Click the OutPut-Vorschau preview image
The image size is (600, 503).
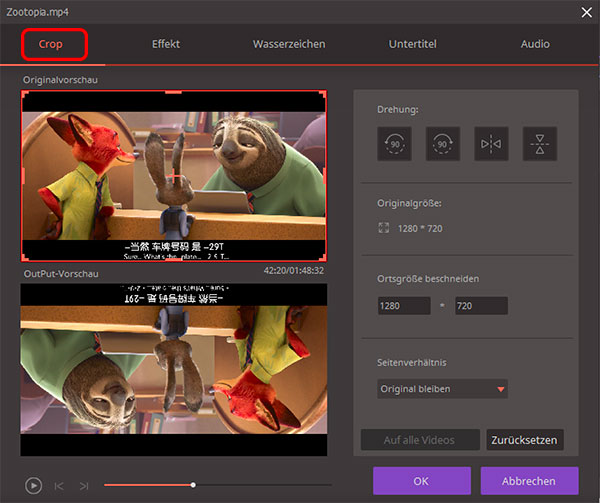click(174, 370)
